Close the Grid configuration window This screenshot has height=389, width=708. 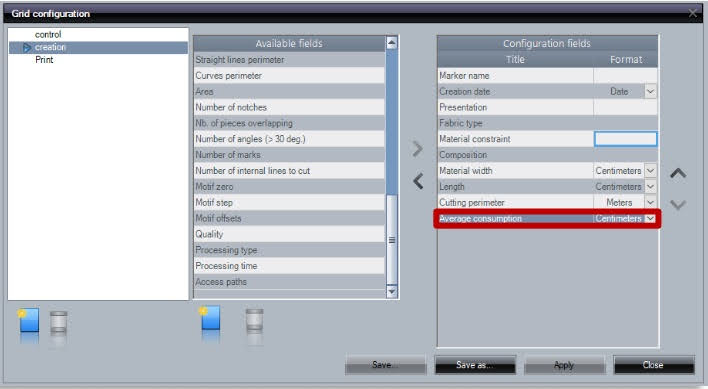(x=693, y=14)
